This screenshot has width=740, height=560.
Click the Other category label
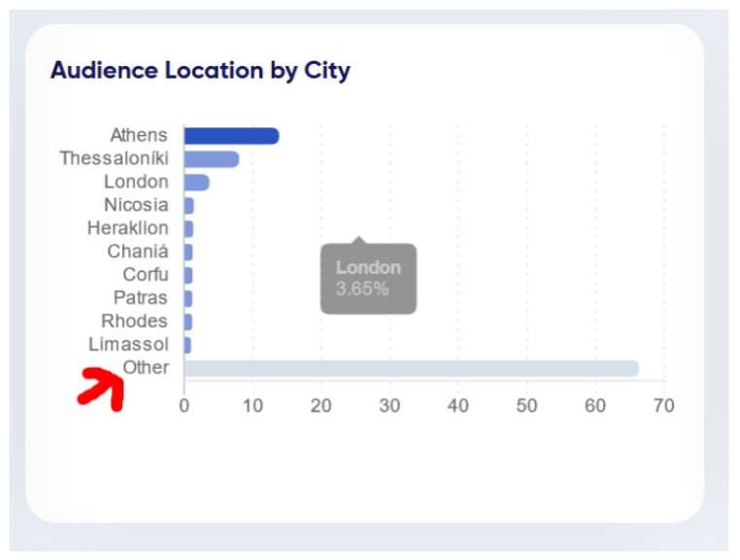click(146, 367)
